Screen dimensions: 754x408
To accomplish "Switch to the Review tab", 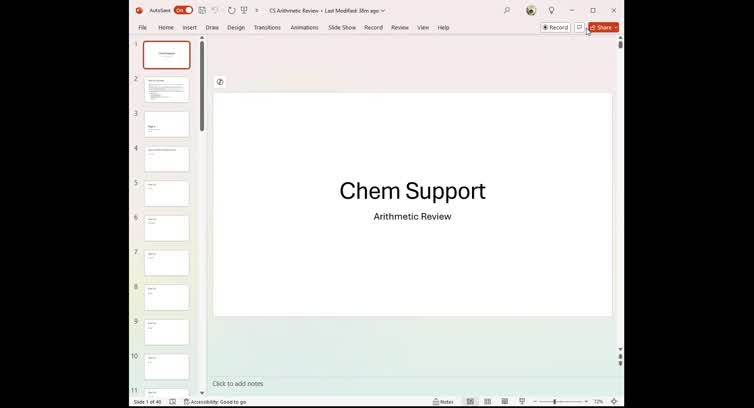I will click(400, 27).
